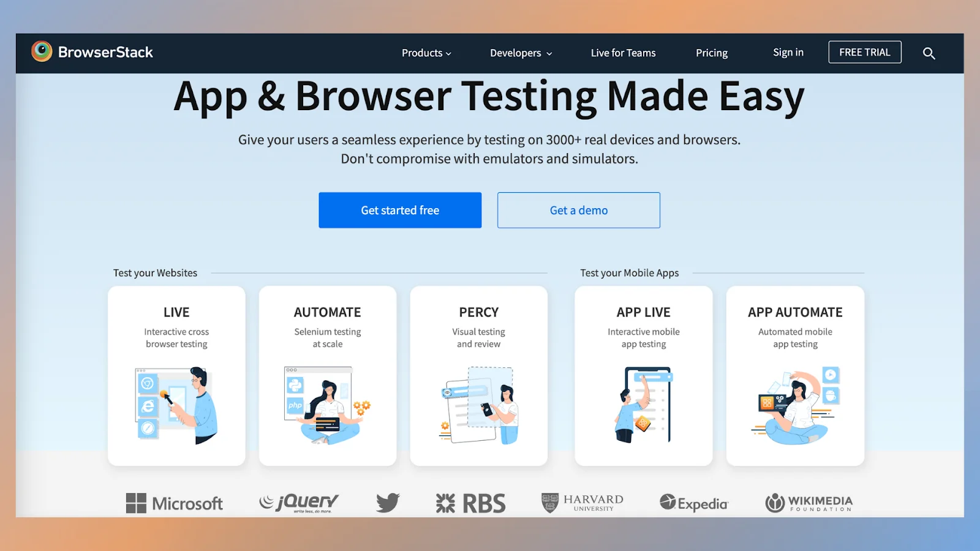The width and height of the screenshot is (980, 551).
Task: Click the Sign in link
Action: point(788,53)
